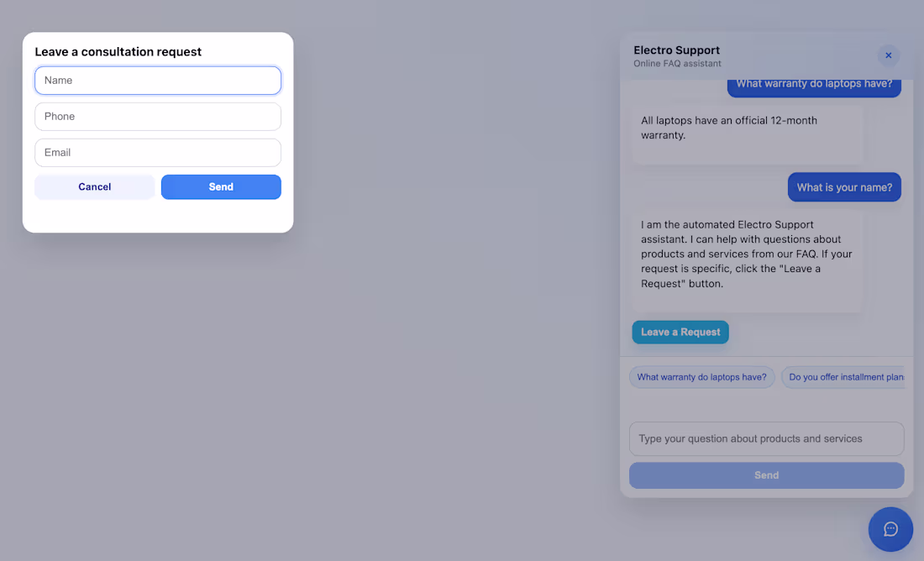Click the "Online FAQ assistant" subtitle
924x561 pixels.
coord(677,63)
